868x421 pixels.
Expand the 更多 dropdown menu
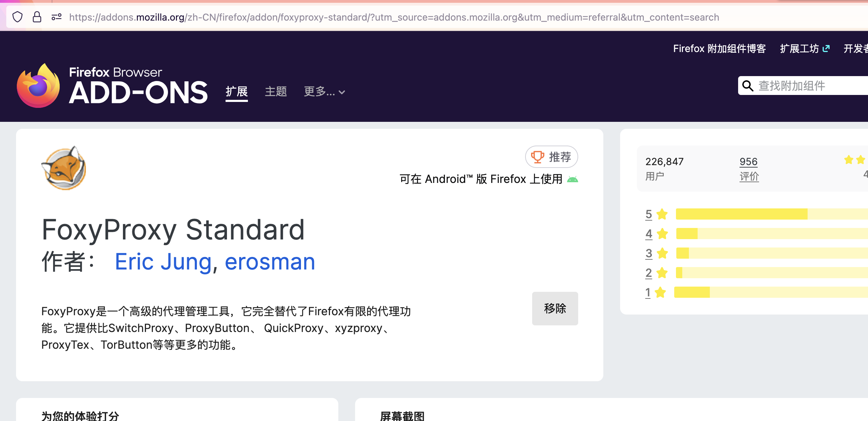(324, 92)
